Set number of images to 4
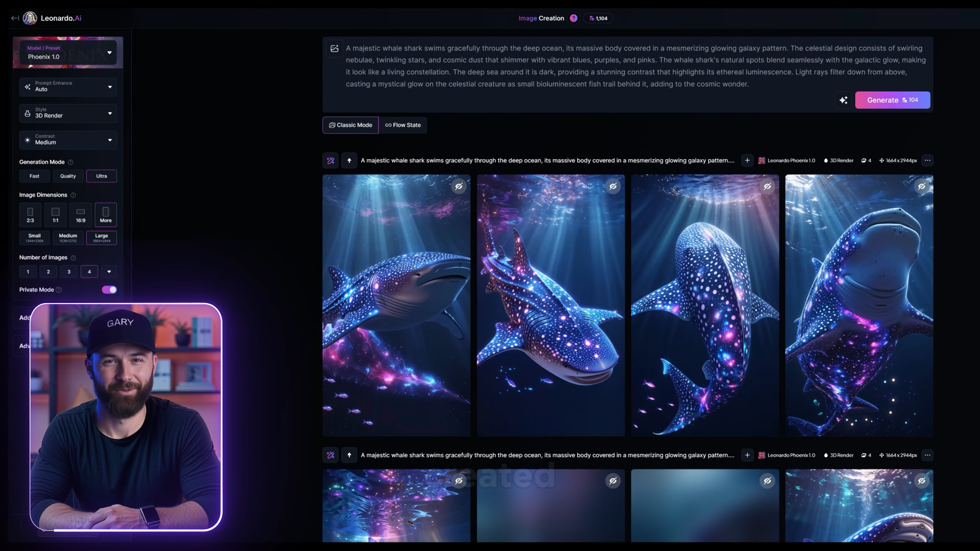The height and width of the screenshot is (551, 980). click(89, 272)
